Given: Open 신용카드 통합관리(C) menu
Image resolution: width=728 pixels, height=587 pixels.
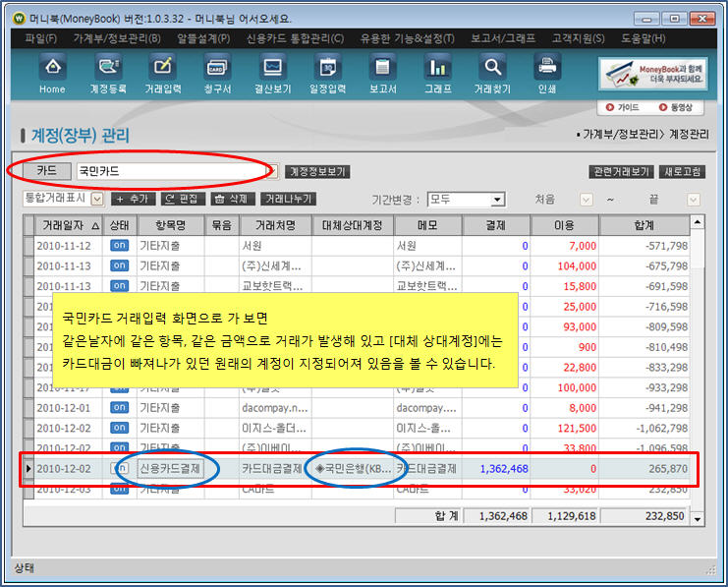Looking at the screenshot, I should (295, 38).
